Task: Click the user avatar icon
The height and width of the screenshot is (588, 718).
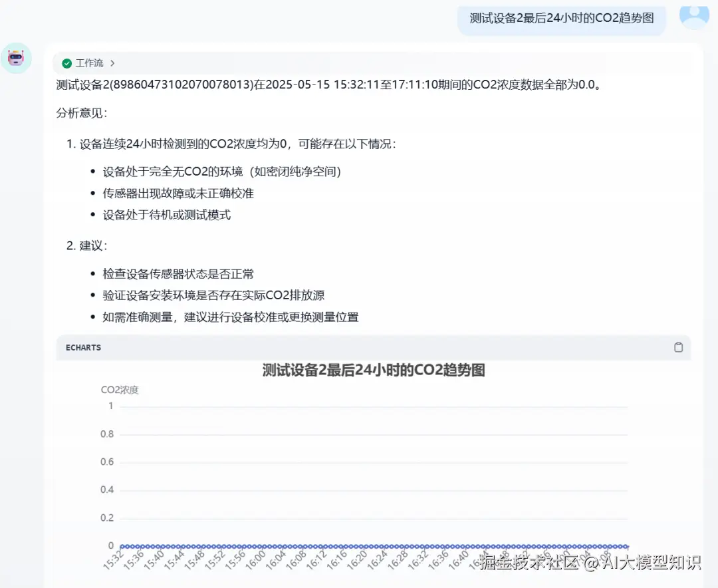Action: point(694,17)
